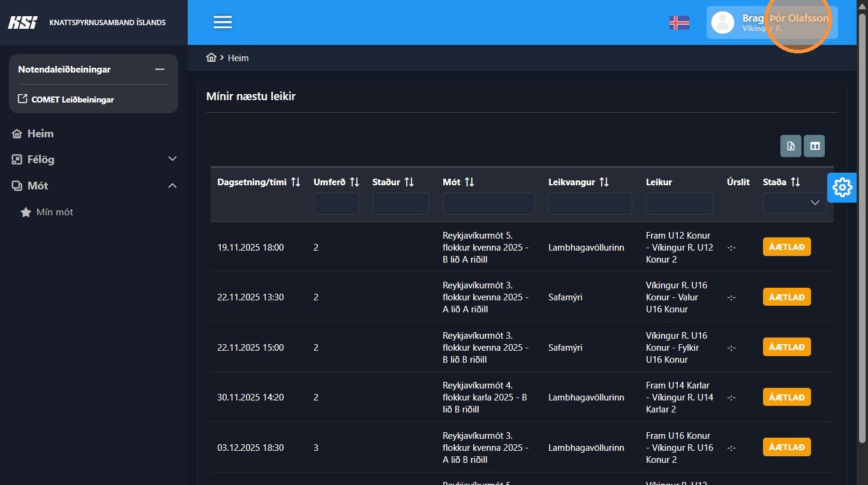The height and width of the screenshot is (485, 868).
Task: Click the Úrslit column header
Action: pyautogui.click(x=738, y=182)
